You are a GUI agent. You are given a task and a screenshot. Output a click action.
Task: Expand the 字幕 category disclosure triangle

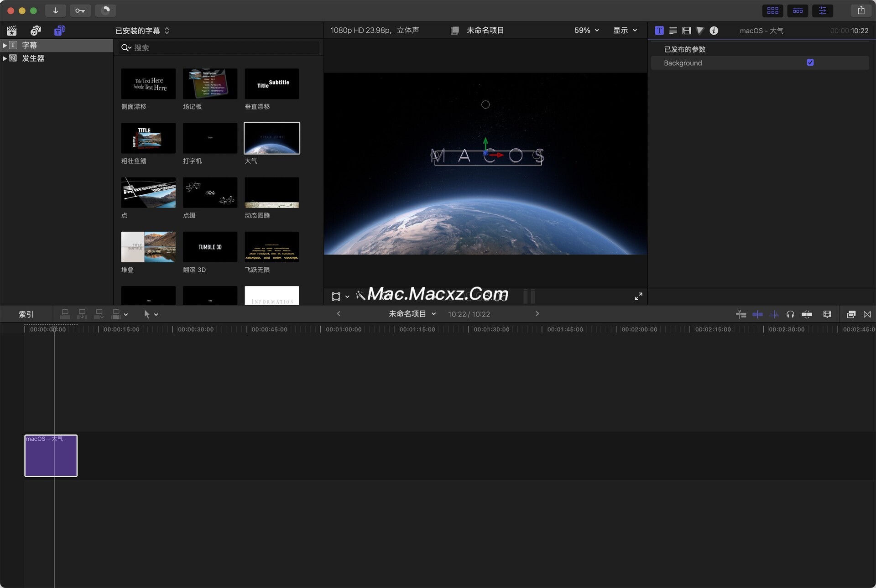click(5, 45)
